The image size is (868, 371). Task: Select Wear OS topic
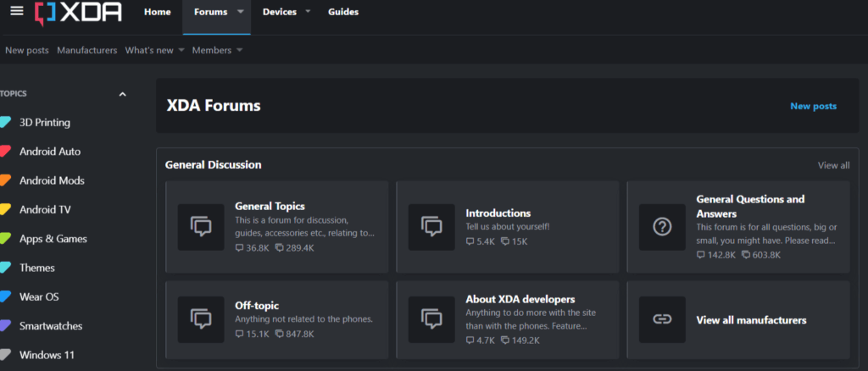[39, 297]
